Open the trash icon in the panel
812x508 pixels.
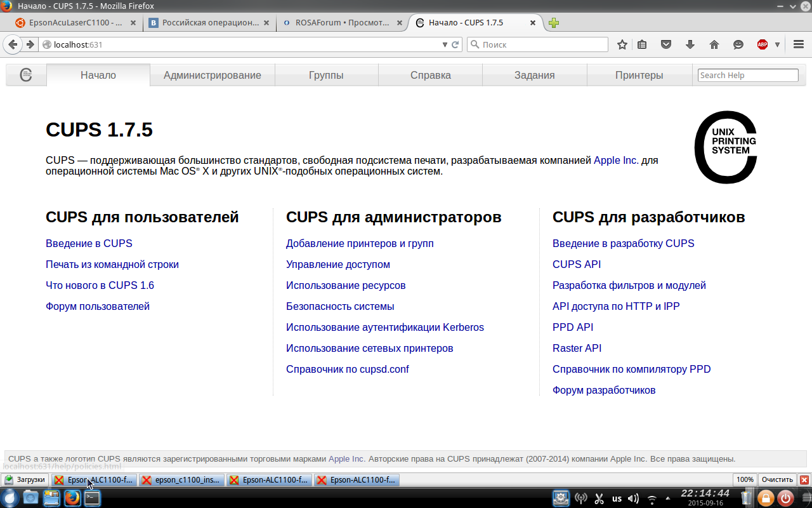(747, 498)
